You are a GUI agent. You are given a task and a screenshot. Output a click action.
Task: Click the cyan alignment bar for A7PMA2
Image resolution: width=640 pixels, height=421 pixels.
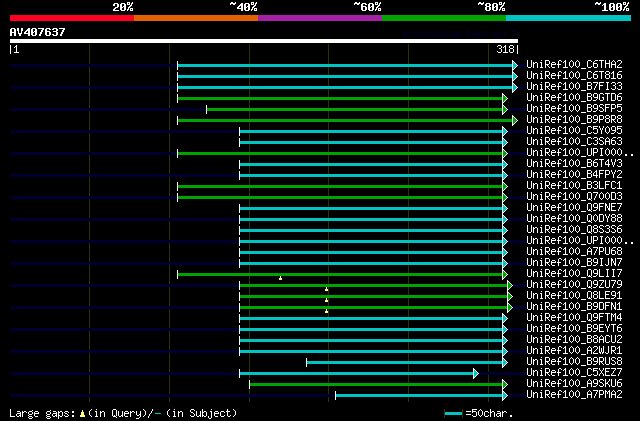point(419,395)
